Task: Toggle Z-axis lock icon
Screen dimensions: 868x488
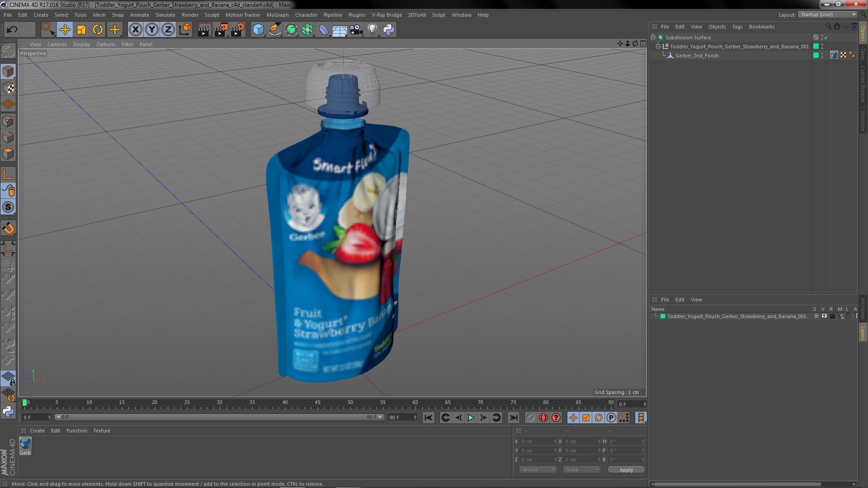Action: [168, 30]
